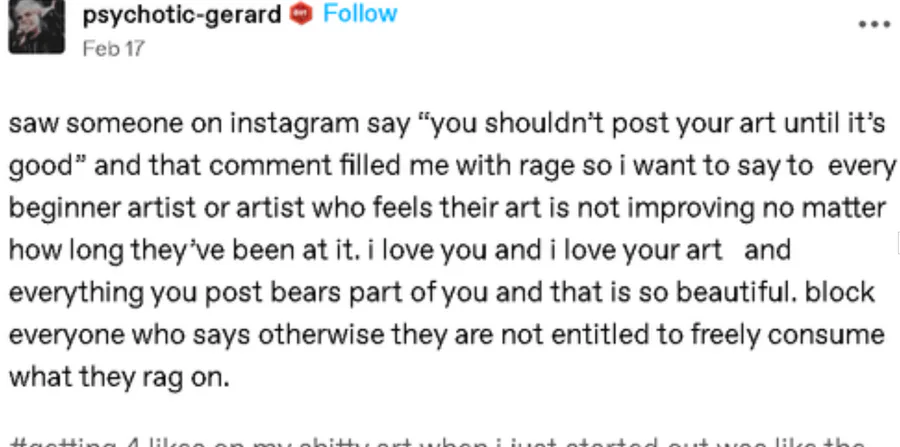This screenshot has height=447, width=900.
Task: Follow the psychotic-gerard blog
Action: click(x=359, y=14)
